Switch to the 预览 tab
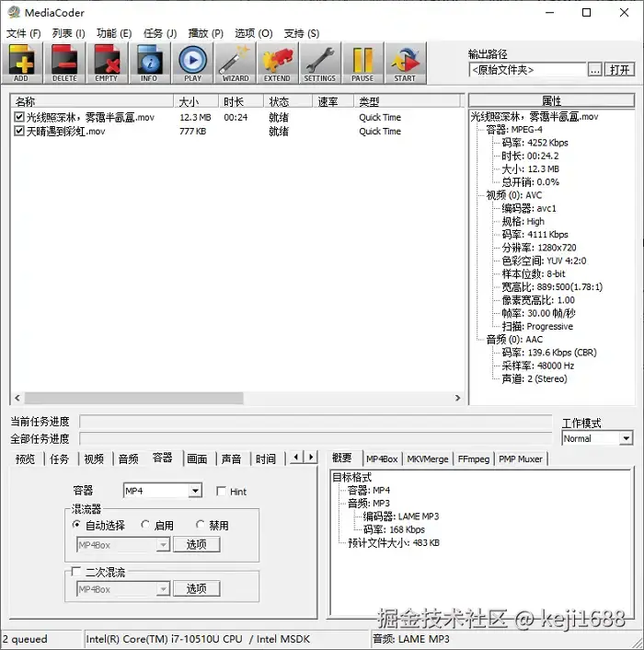The image size is (644, 650). click(x=25, y=458)
